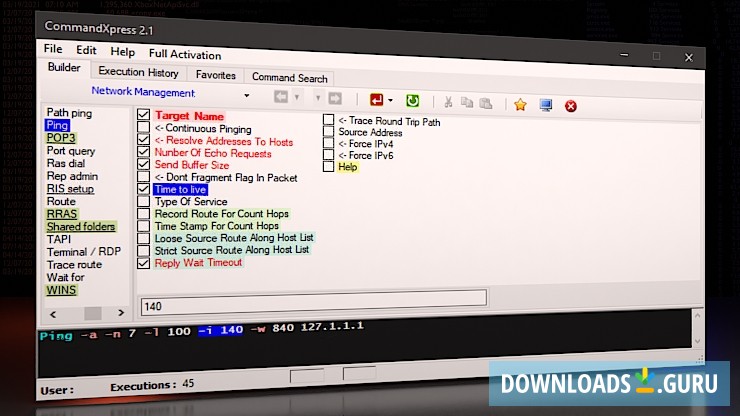Open dropdown arrow next to execute icon
This screenshot has height=416, width=740.
coord(390,101)
